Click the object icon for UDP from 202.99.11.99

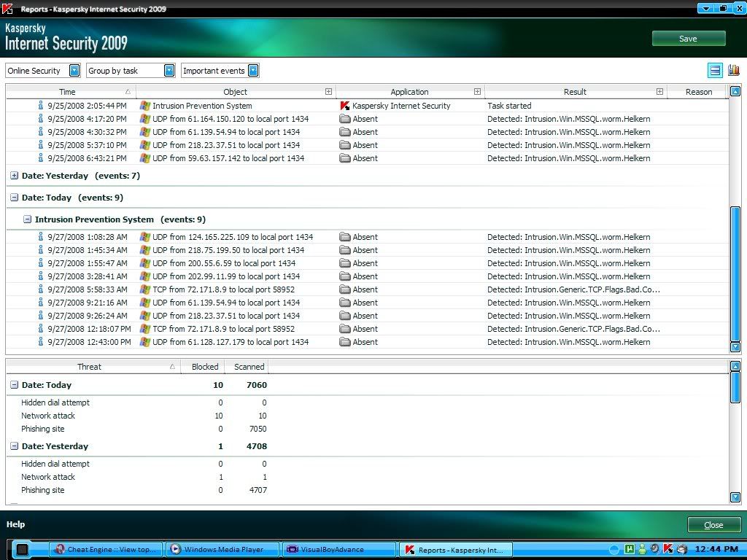point(145,276)
